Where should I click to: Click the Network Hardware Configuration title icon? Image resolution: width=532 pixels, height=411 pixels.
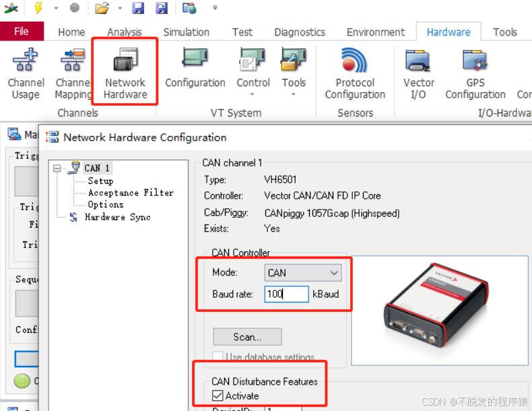(53, 137)
